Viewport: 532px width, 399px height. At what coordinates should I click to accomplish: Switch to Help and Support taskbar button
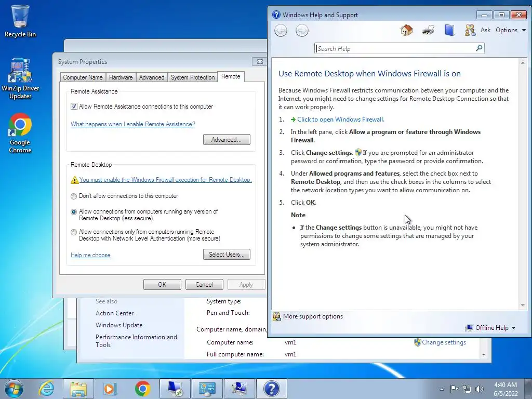point(271,389)
